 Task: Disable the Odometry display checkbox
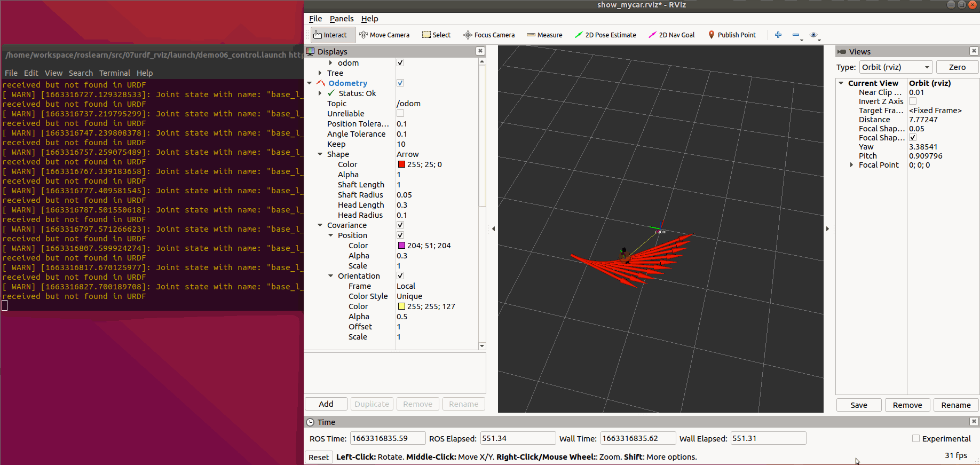[x=400, y=83]
